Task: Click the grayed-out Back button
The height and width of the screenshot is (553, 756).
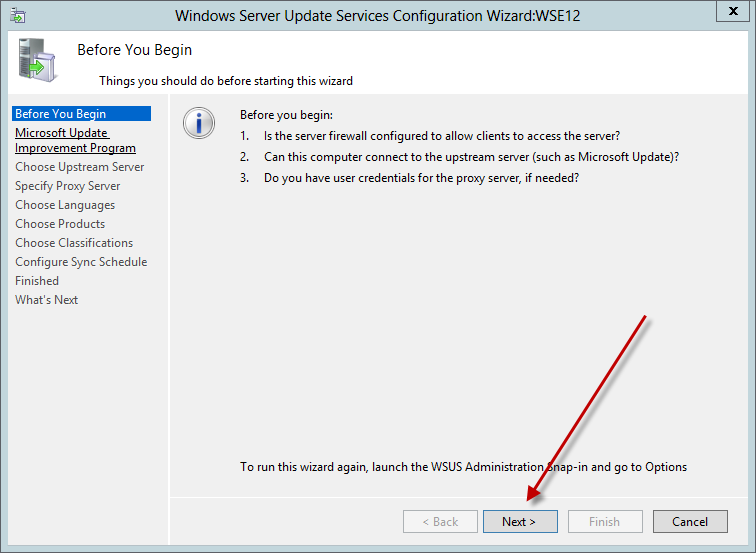Action: [x=439, y=521]
